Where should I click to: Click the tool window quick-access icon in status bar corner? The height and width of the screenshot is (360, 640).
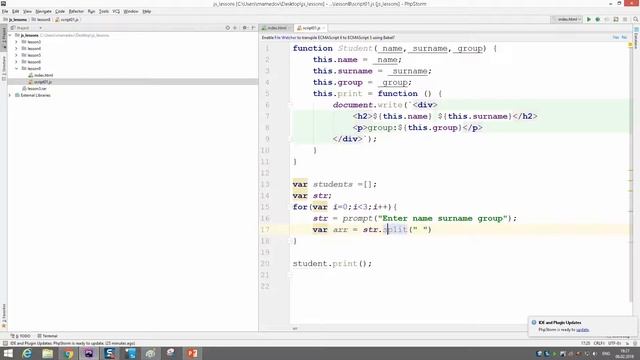pos(5,343)
